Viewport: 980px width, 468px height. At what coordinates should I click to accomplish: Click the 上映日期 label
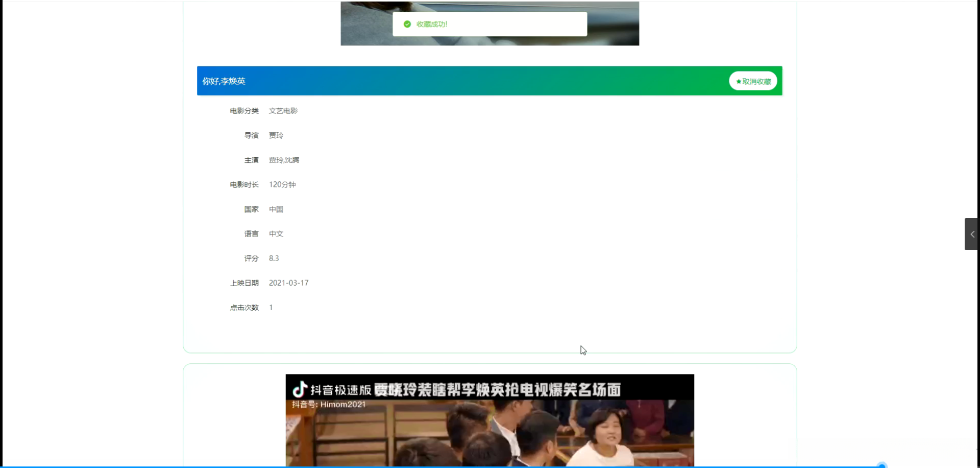pyautogui.click(x=244, y=283)
